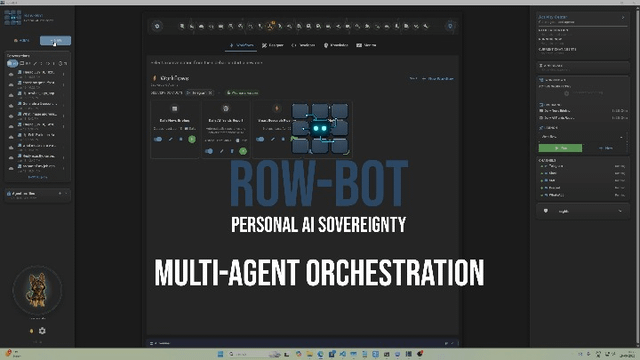Select the Telegram channel row
This screenshot has height=360, width=640.
(x=582, y=166)
